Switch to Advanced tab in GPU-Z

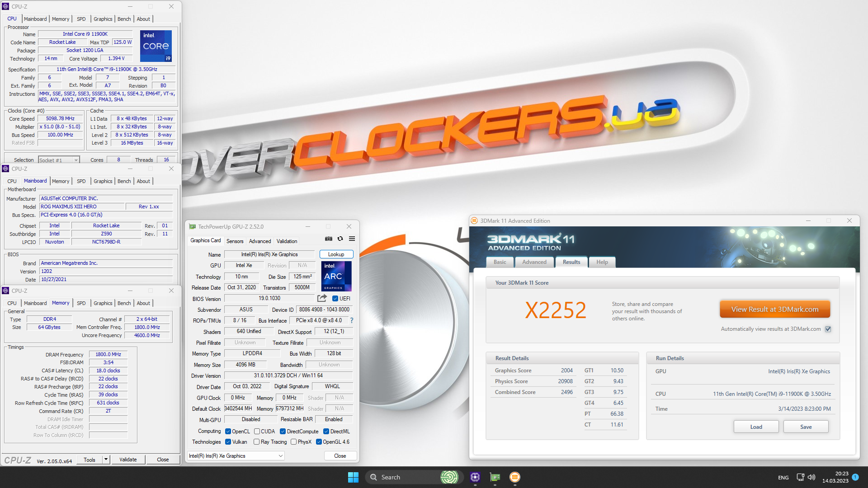tap(260, 241)
